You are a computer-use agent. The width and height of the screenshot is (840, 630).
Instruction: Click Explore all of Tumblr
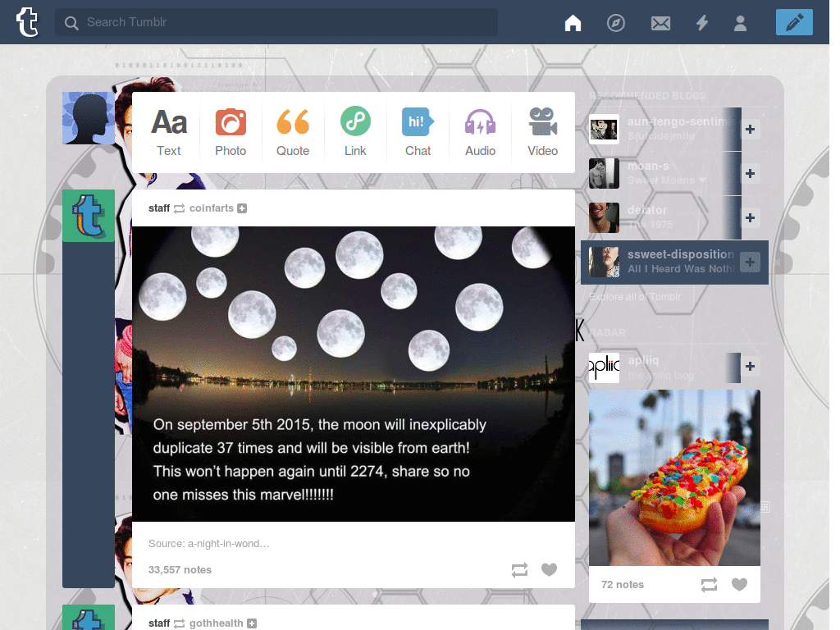tap(635, 297)
